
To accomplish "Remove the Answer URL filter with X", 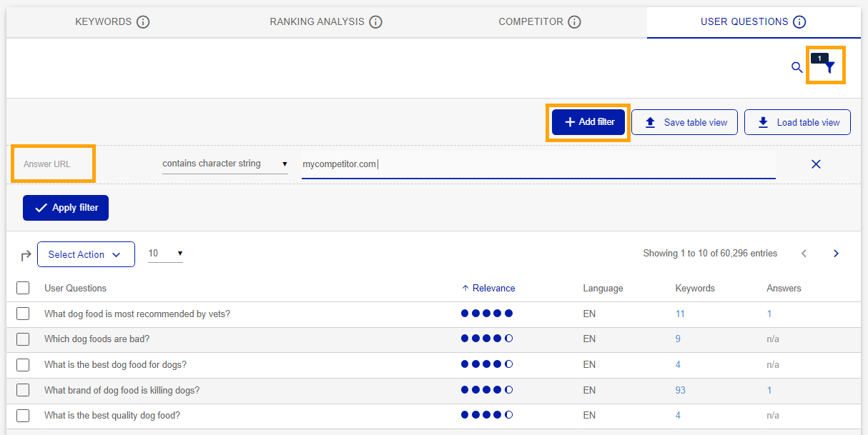I will click(816, 164).
